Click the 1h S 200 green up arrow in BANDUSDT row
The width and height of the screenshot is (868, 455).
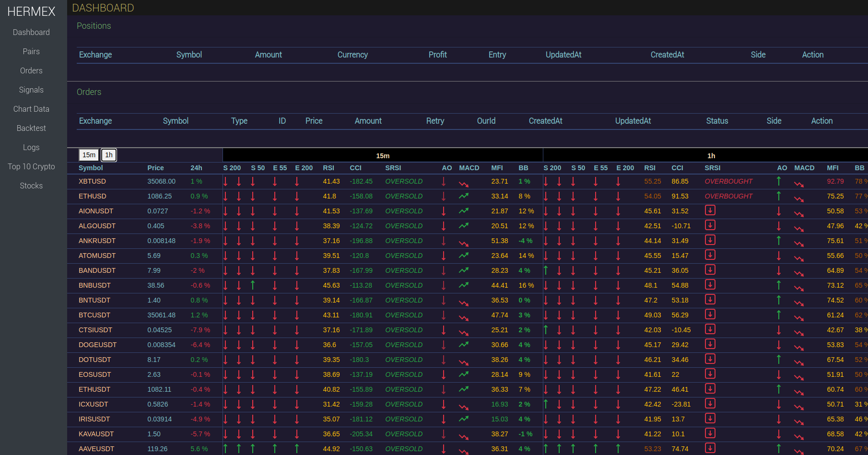[x=546, y=270]
